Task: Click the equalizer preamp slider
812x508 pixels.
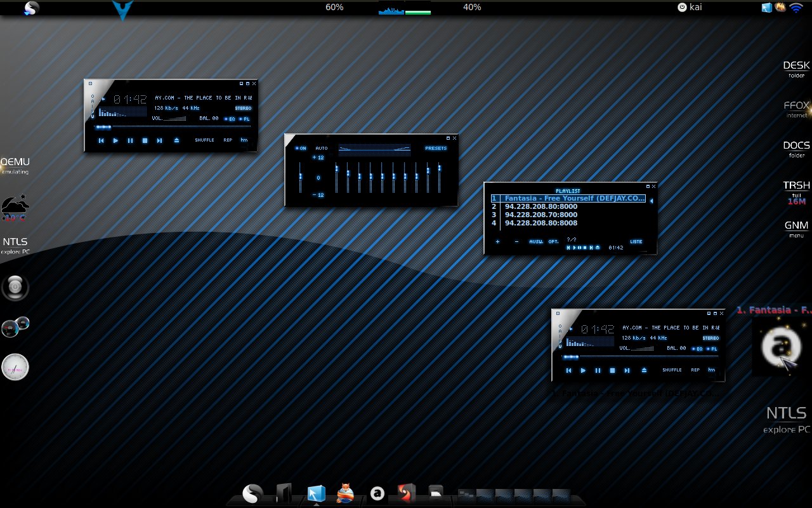Action: click(301, 176)
